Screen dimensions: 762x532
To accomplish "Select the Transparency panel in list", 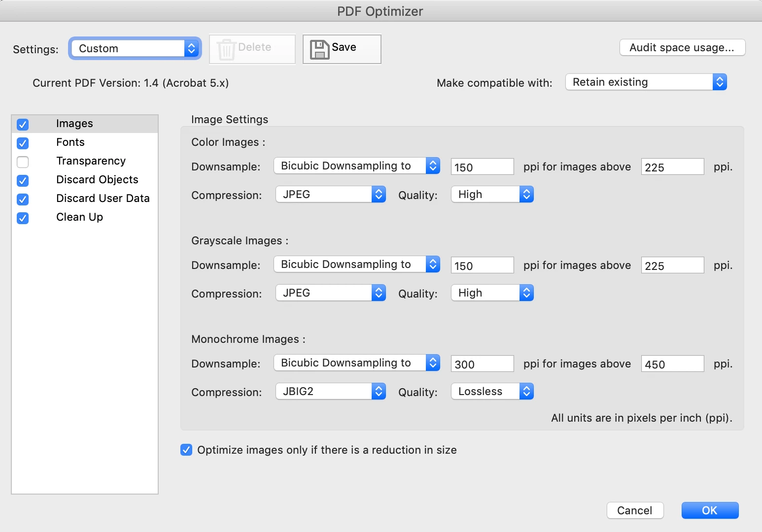I will click(x=85, y=161).
